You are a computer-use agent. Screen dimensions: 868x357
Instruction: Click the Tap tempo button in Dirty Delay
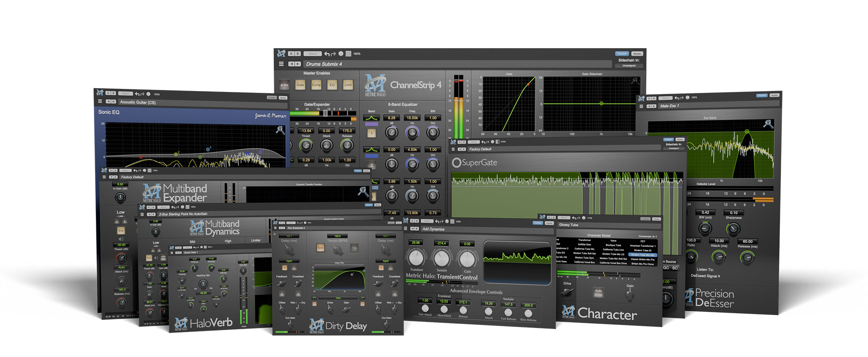[x=354, y=248]
